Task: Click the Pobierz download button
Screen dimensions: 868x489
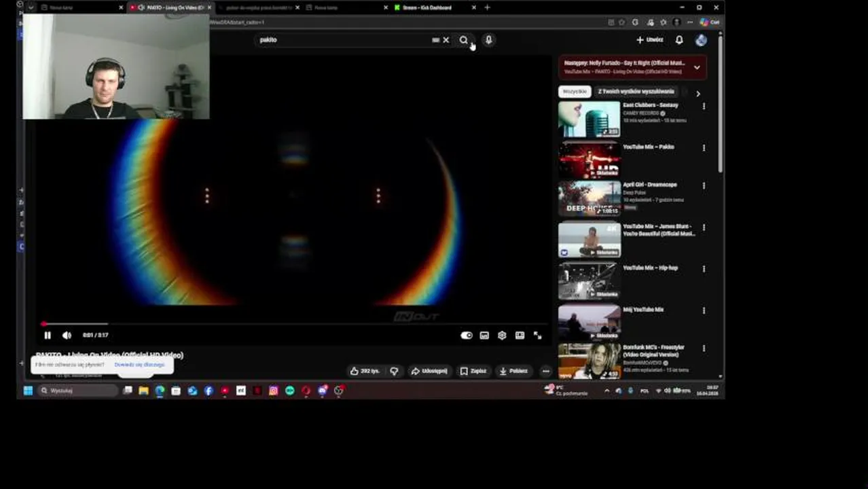Action: pyautogui.click(x=513, y=372)
